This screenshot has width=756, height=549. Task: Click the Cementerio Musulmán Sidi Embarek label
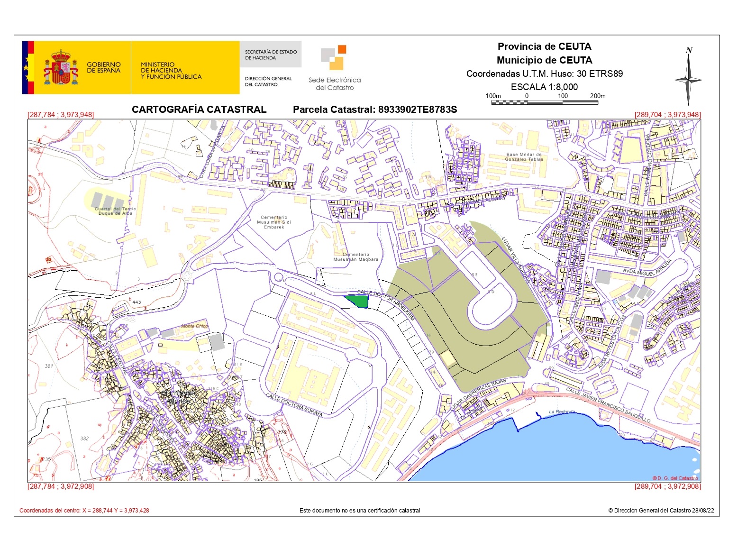pyautogui.click(x=274, y=222)
